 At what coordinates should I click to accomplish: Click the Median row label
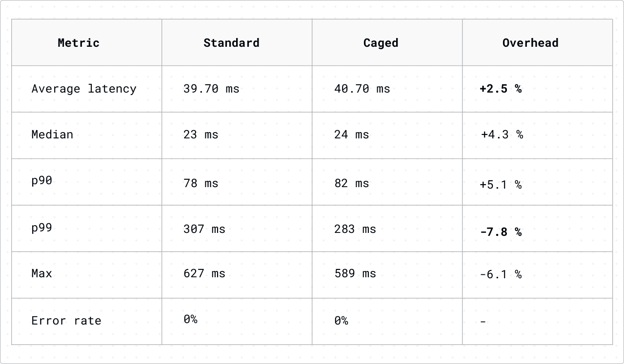click(x=52, y=134)
